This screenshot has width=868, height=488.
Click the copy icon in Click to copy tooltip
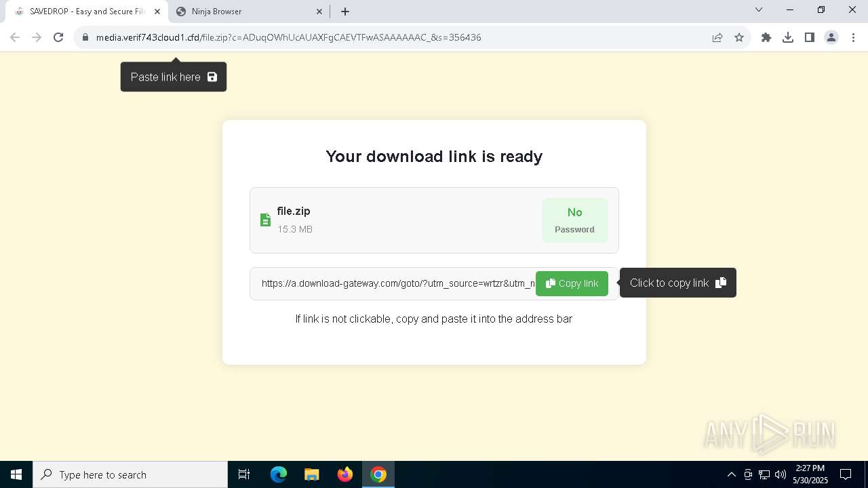(721, 283)
